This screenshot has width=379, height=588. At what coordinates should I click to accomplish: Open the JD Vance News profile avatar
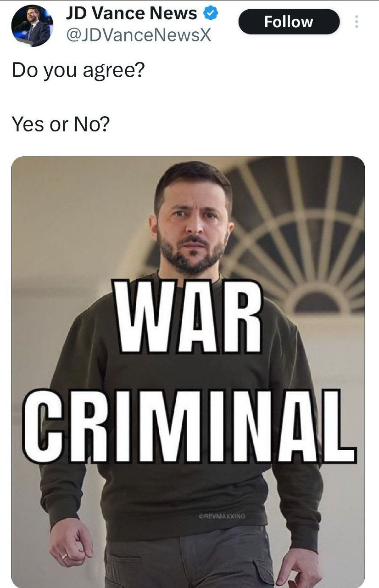(x=32, y=26)
